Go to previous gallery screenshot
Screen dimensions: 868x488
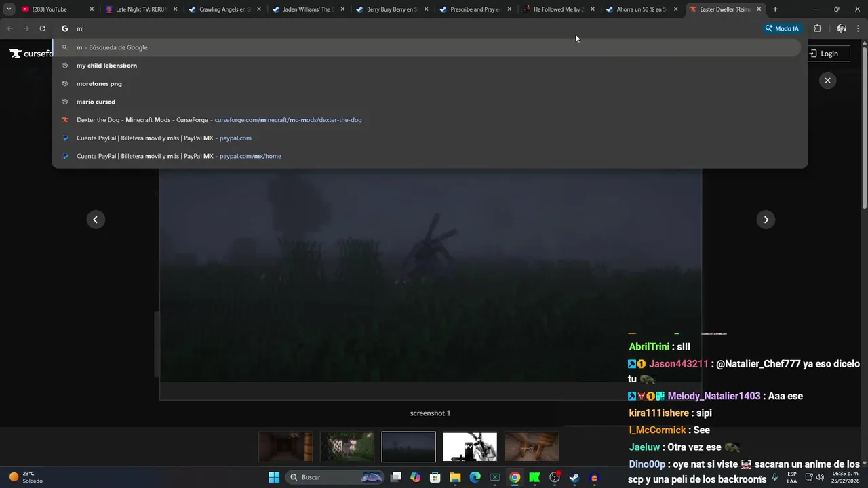pos(96,220)
